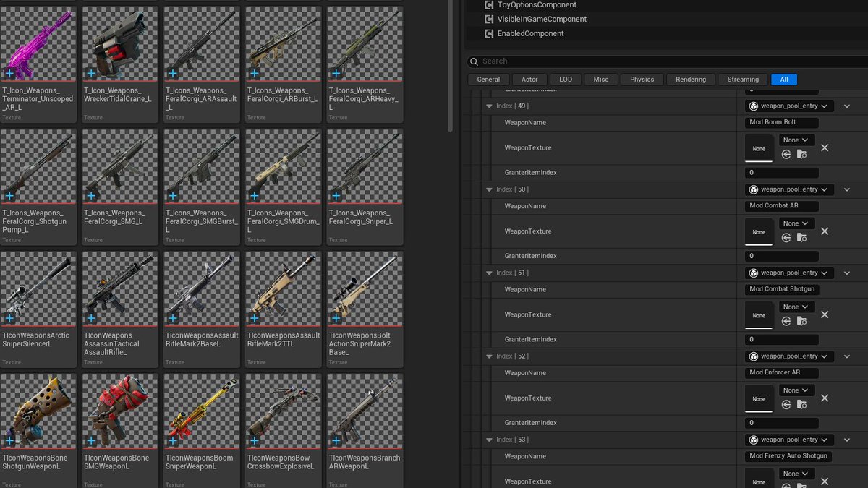Viewport: 868px width, 488px height.
Task: Select the Actor filter tab
Action: pos(529,80)
